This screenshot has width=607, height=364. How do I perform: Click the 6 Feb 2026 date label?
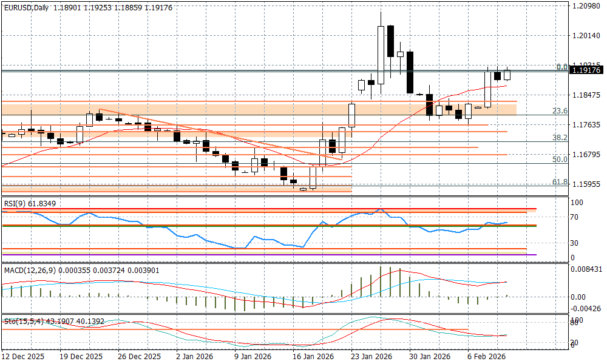pos(488,357)
